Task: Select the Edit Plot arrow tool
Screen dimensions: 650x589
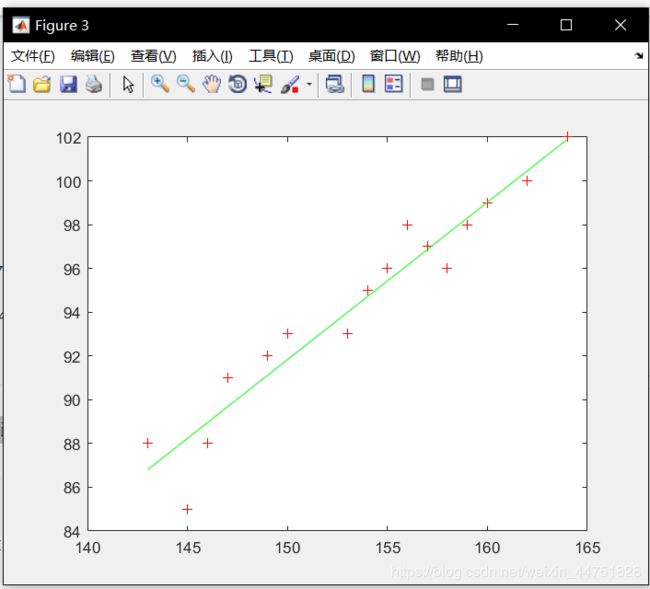Action: 128,85
